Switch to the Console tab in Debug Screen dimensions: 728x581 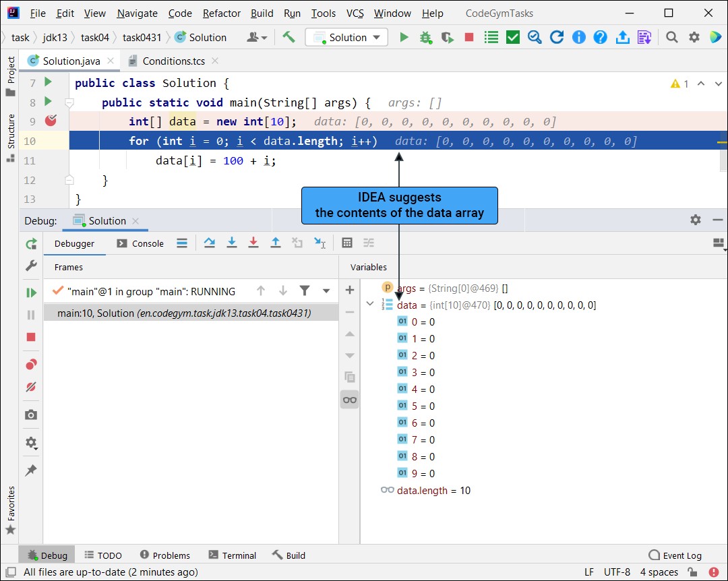tap(140, 243)
